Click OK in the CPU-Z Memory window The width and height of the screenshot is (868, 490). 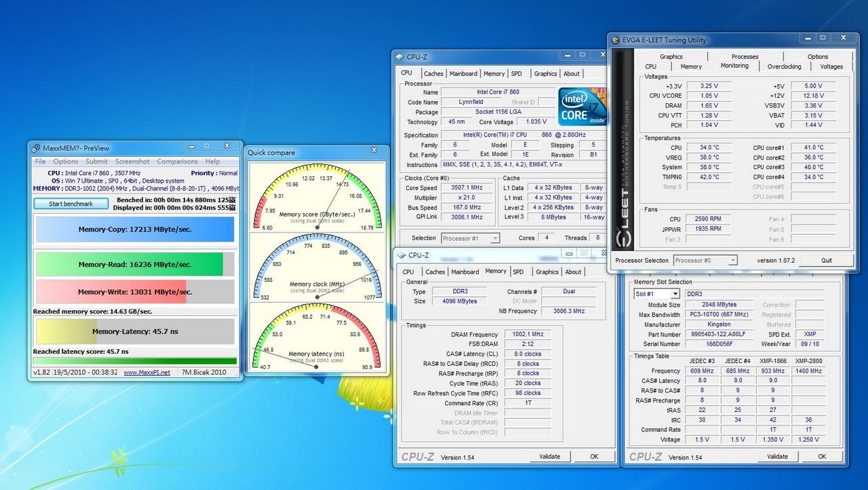tap(594, 457)
